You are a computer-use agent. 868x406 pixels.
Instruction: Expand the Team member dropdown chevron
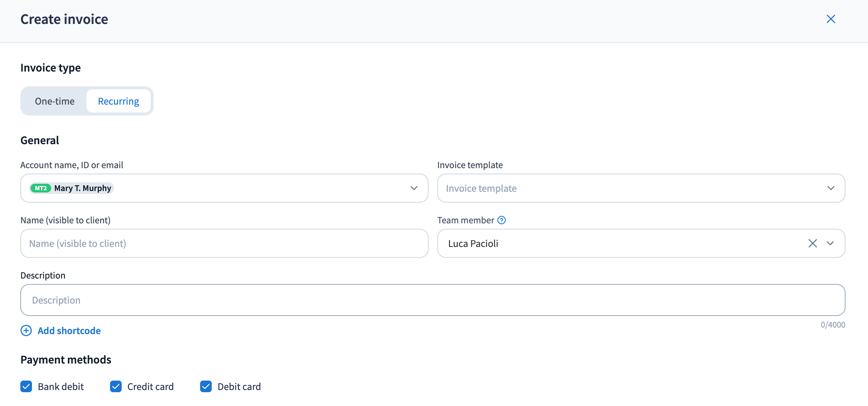point(830,243)
